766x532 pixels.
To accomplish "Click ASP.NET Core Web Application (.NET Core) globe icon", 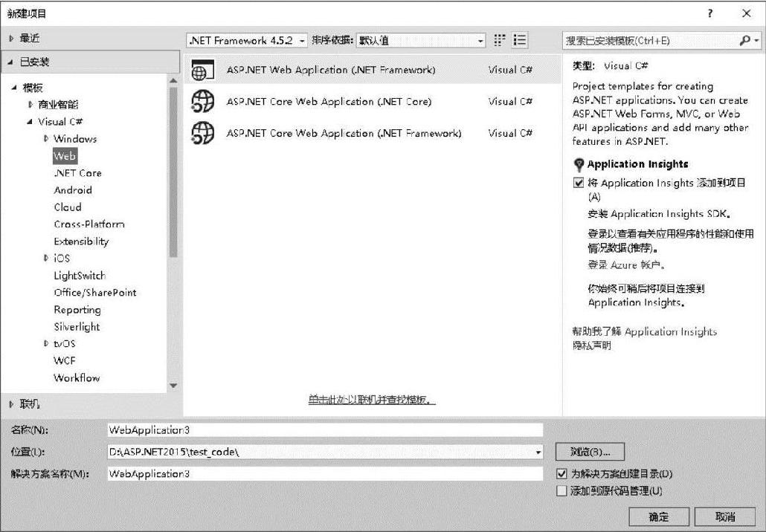I will point(203,102).
